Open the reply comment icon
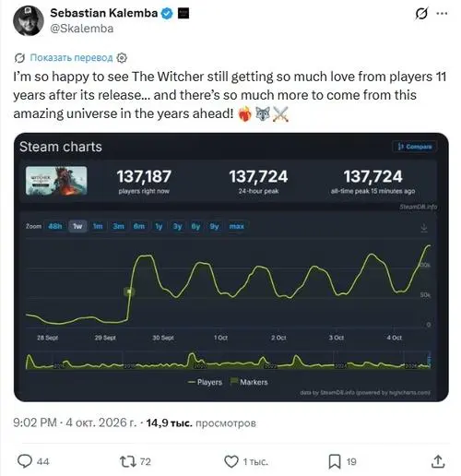 (25, 461)
